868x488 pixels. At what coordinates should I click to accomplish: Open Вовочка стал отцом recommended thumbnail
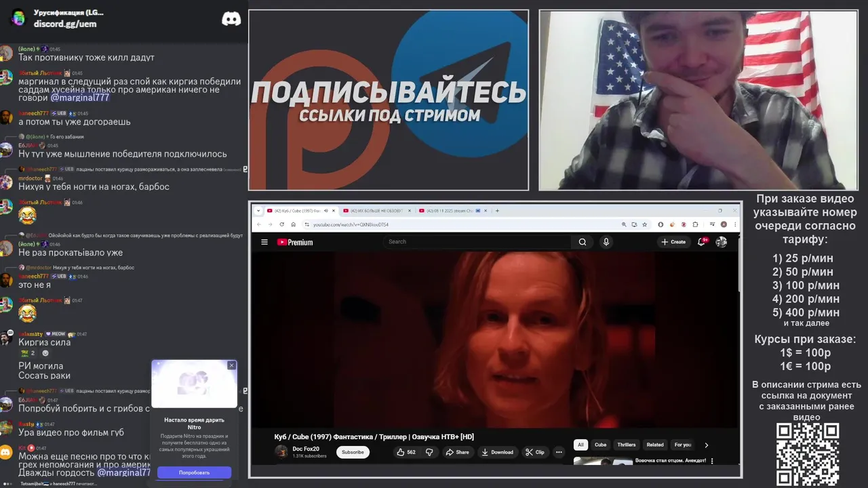(x=603, y=462)
